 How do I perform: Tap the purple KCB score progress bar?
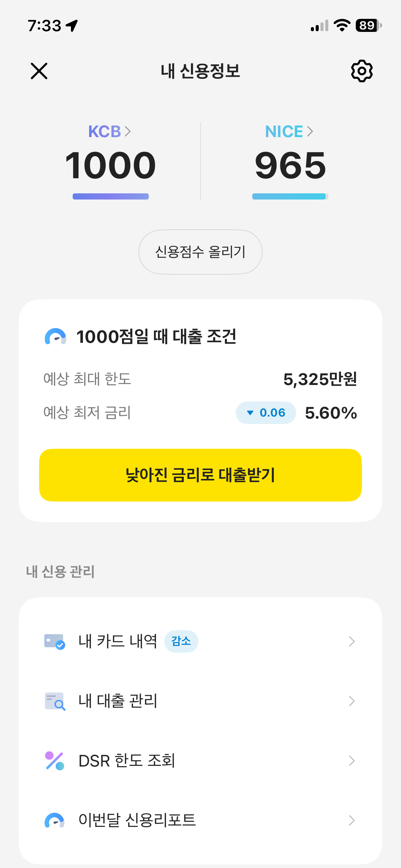[x=111, y=196]
